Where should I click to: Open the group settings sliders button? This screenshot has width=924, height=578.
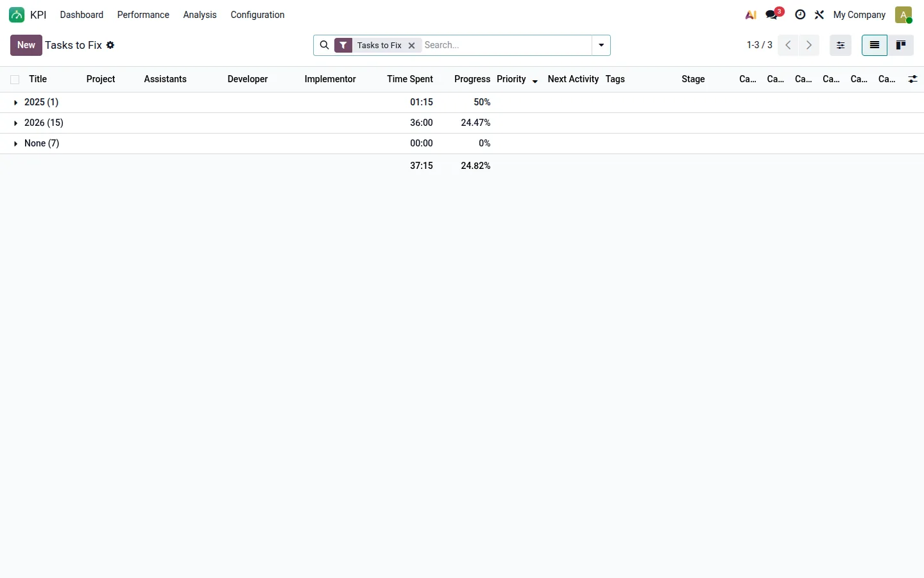(841, 45)
